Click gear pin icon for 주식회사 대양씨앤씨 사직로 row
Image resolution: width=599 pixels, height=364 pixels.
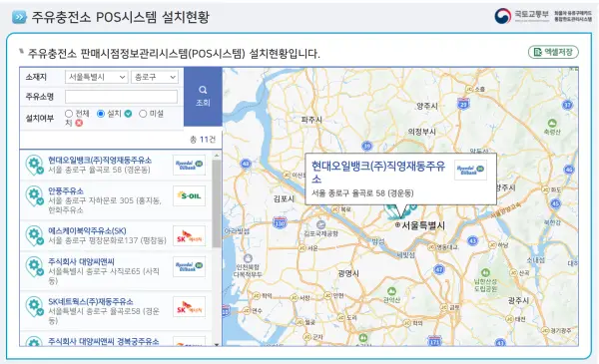point(34,266)
